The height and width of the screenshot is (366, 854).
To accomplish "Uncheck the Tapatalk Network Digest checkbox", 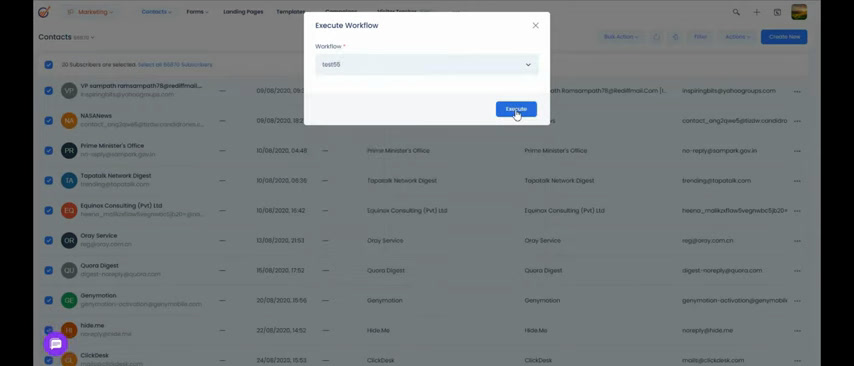I will (x=48, y=180).
